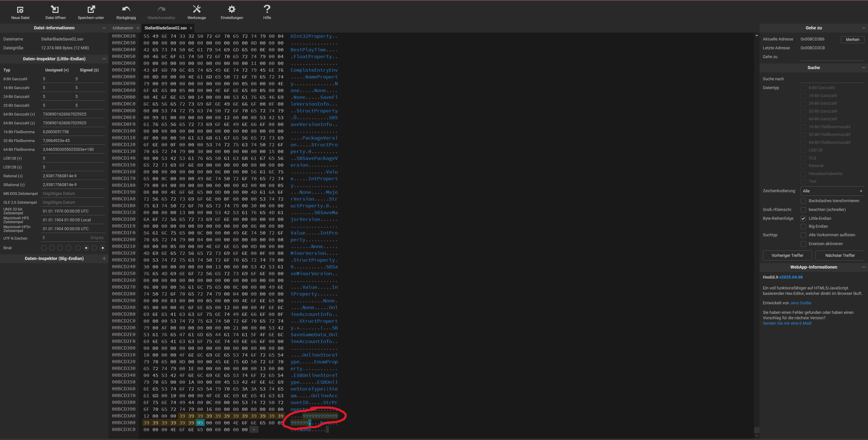
Task: Click Senden Sie mir eine E-Mail link
Action: (787, 323)
